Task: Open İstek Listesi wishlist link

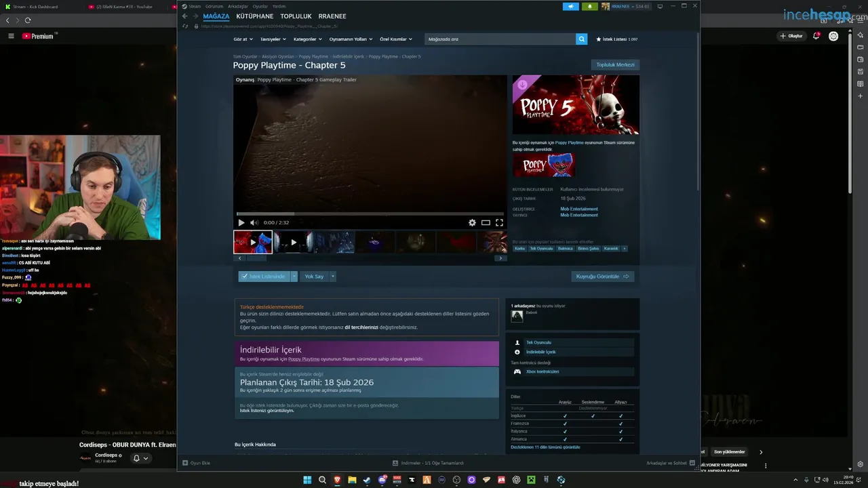Action: [x=616, y=39]
